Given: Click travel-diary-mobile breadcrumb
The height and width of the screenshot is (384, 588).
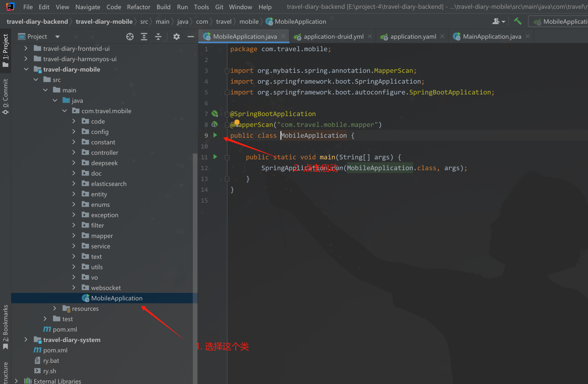Looking at the screenshot, I should pyautogui.click(x=104, y=22).
